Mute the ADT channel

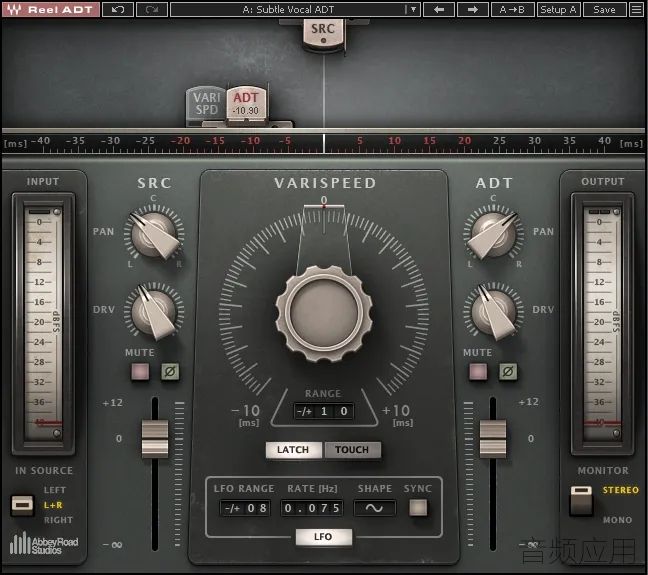pyautogui.click(x=478, y=371)
